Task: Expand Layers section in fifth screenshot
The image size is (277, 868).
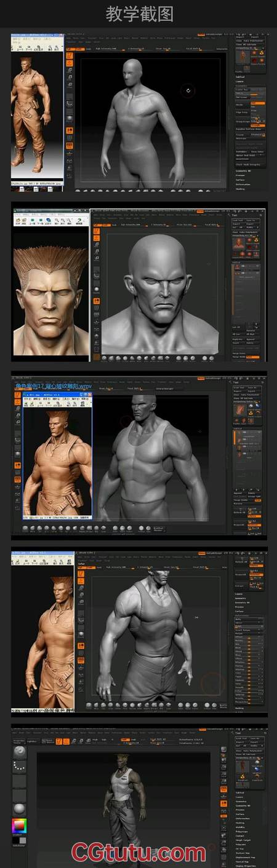Action: tap(239, 797)
